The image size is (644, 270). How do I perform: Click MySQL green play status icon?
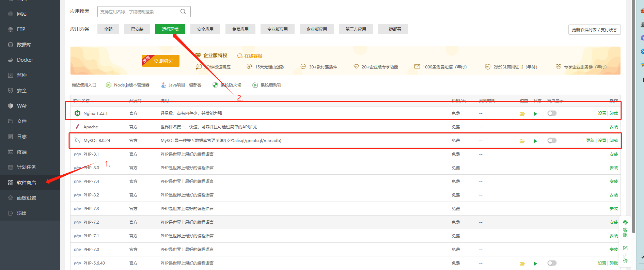point(536,141)
